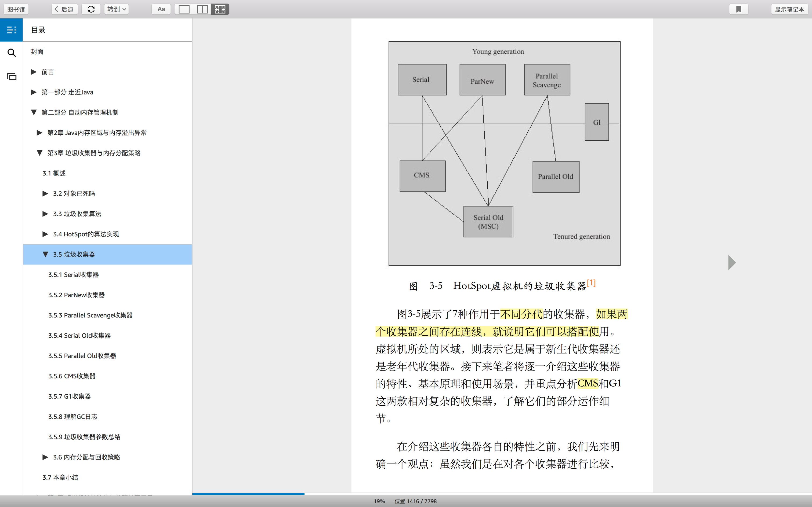Collapse 3.5 垃圾收集器 section
This screenshot has height=507, width=812.
[x=45, y=254]
